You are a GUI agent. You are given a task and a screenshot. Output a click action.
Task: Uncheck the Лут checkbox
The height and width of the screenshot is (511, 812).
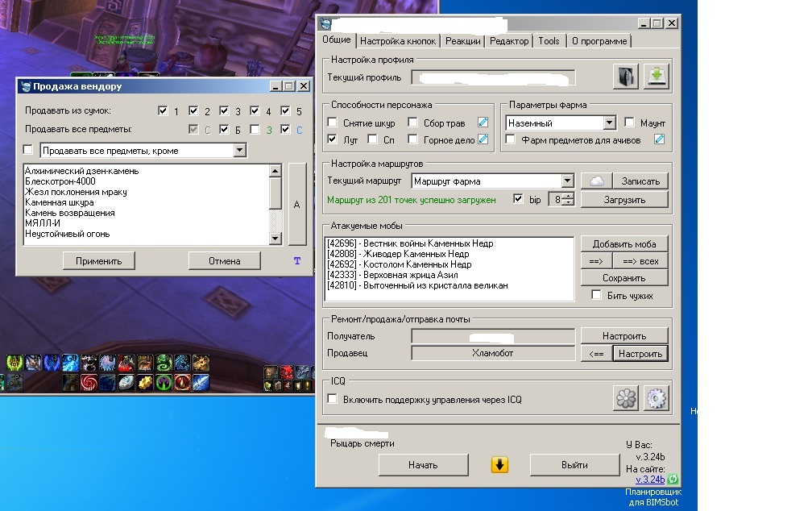tap(333, 140)
